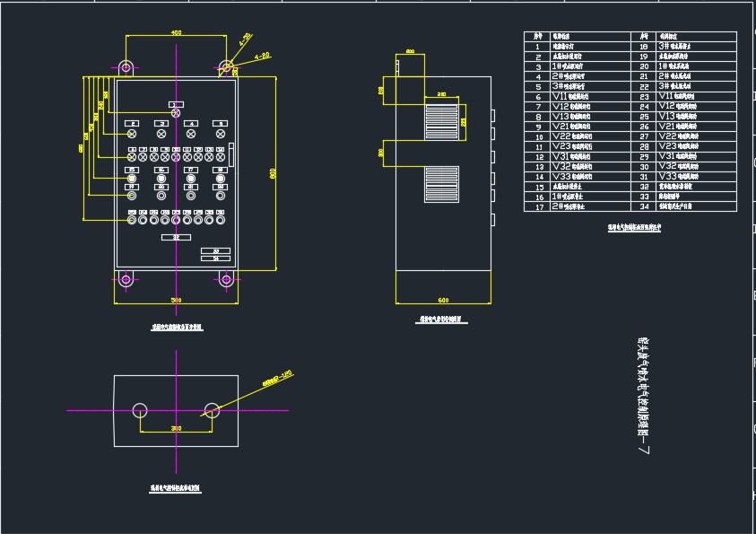Select the V22 entry in table row 27

679,136
